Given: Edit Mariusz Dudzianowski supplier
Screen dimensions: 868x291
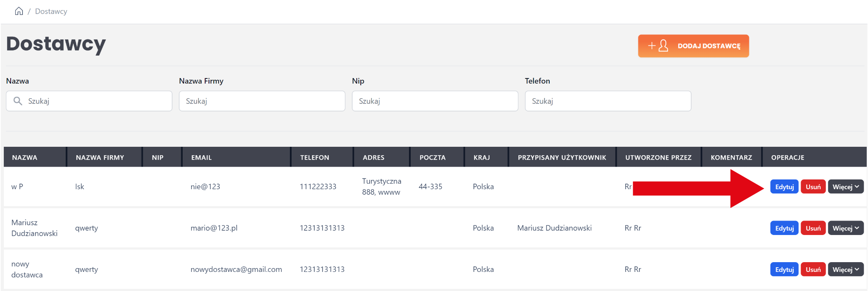Looking at the screenshot, I should (x=784, y=228).
